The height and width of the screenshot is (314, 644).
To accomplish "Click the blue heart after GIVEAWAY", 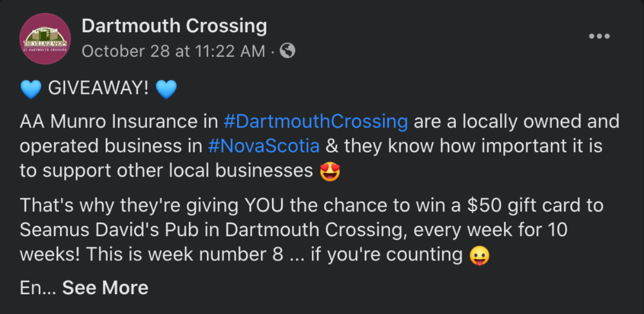I will click(x=165, y=90).
